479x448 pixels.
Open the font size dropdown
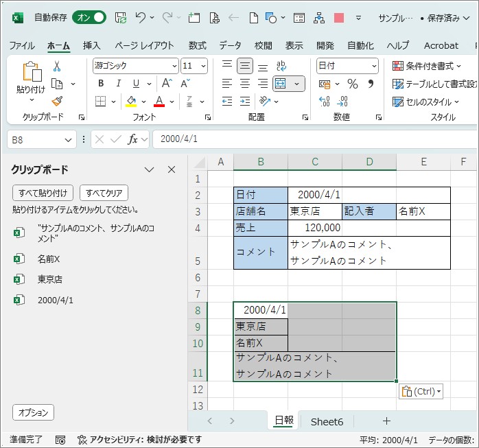pyautogui.click(x=203, y=66)
